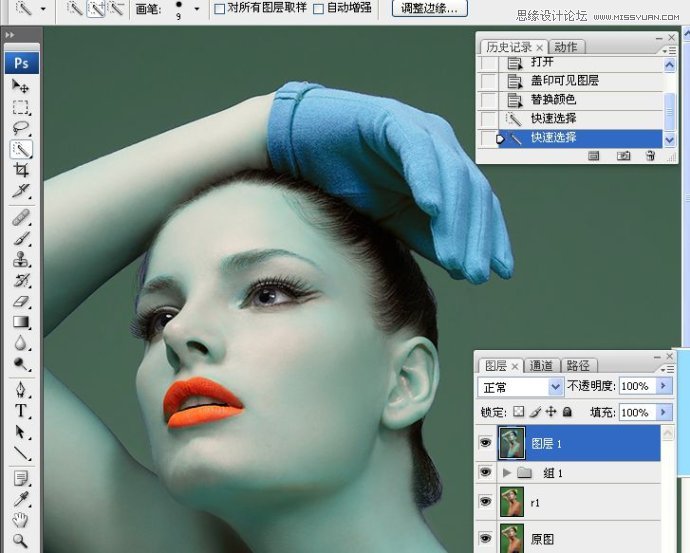Pick the Clone Stamp tool
690x553 pixels.
(x=21, y=259)
